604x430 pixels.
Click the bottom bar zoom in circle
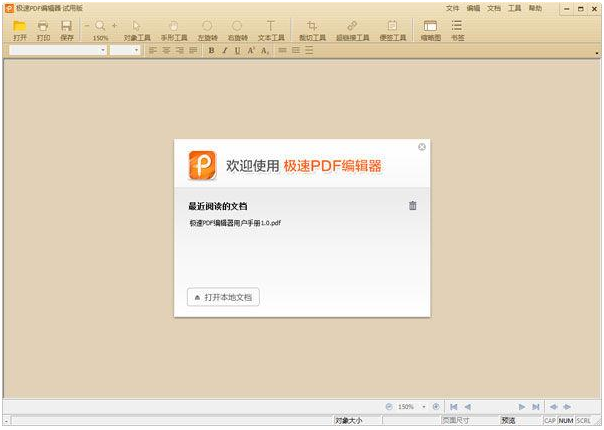tap(436, 406)
